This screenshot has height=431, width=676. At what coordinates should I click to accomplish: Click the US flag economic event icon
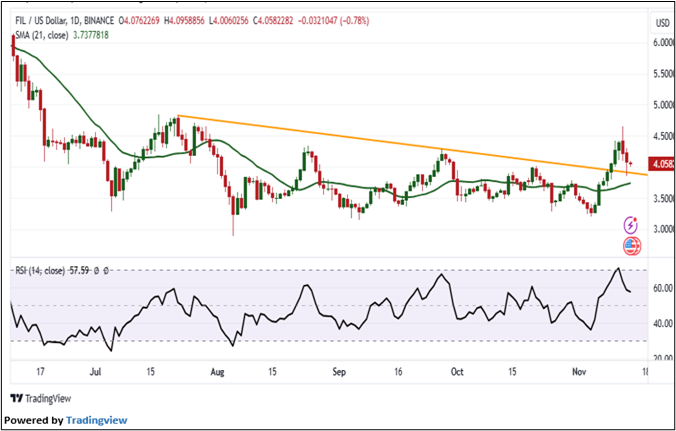pos(632,246)
